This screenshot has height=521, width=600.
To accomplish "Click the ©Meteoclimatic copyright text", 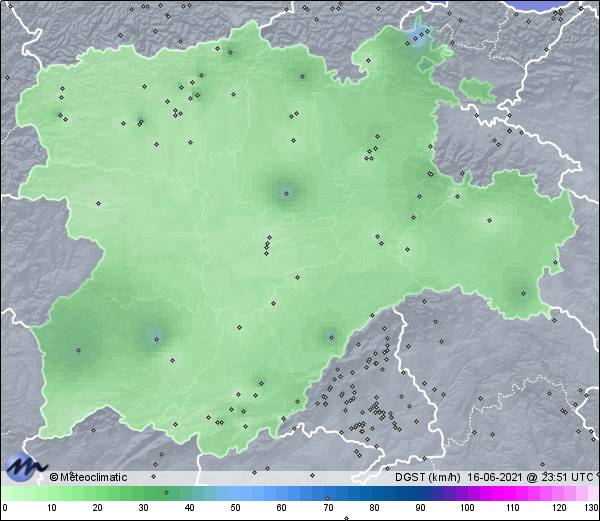I will (88, 477).
